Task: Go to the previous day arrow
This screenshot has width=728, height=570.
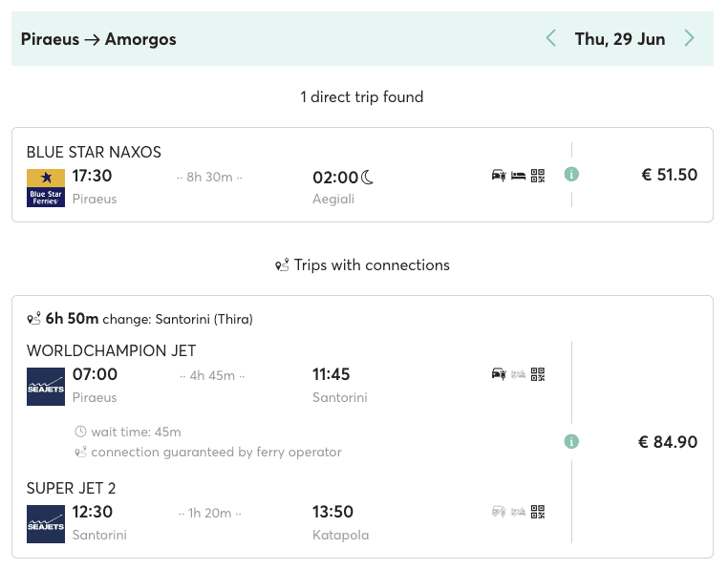Action: (x=550, y=39)
